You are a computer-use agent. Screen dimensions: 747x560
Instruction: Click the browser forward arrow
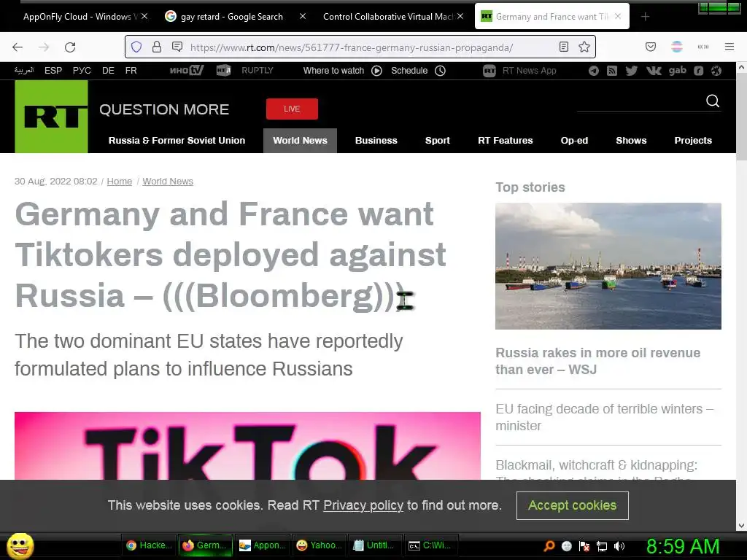pos(44,47)
